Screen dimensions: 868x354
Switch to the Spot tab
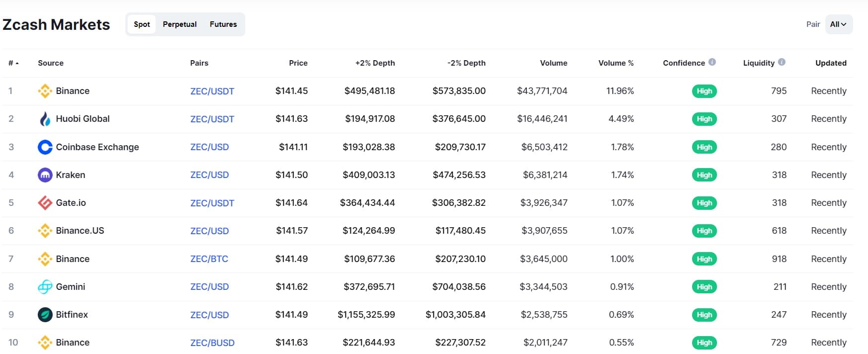(x=142, y=24)
